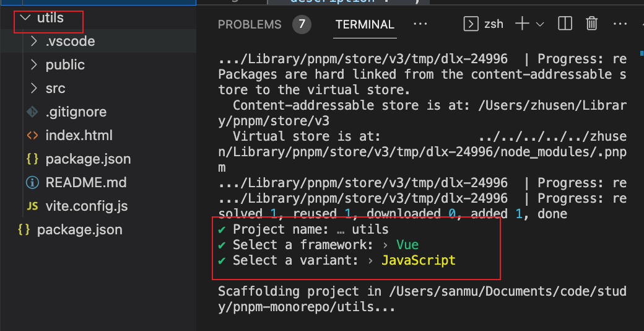The height and width of the screenshot is (331, 644).
Task: Click the zsh terminal shell icon
Action: pos(471,24)
